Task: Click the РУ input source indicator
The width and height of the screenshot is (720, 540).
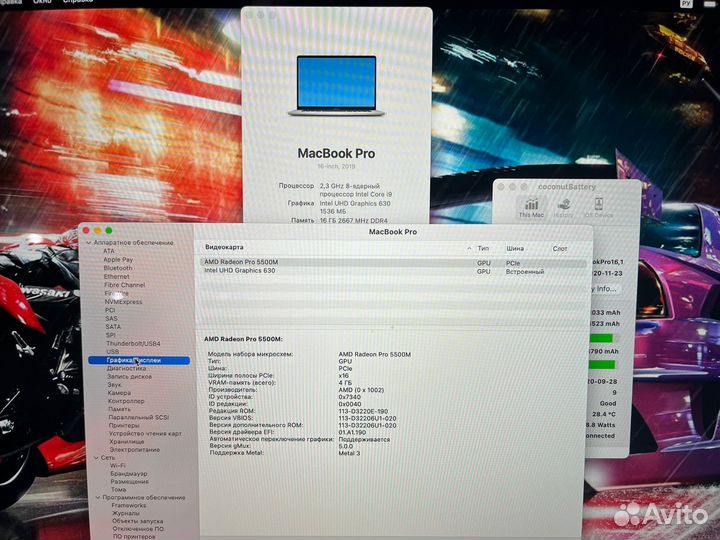Action: (x=686, y=3)
